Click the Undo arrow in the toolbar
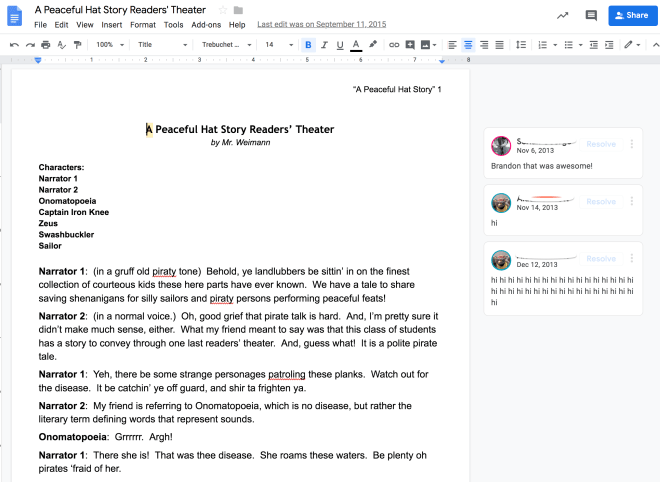 (14, 45)
